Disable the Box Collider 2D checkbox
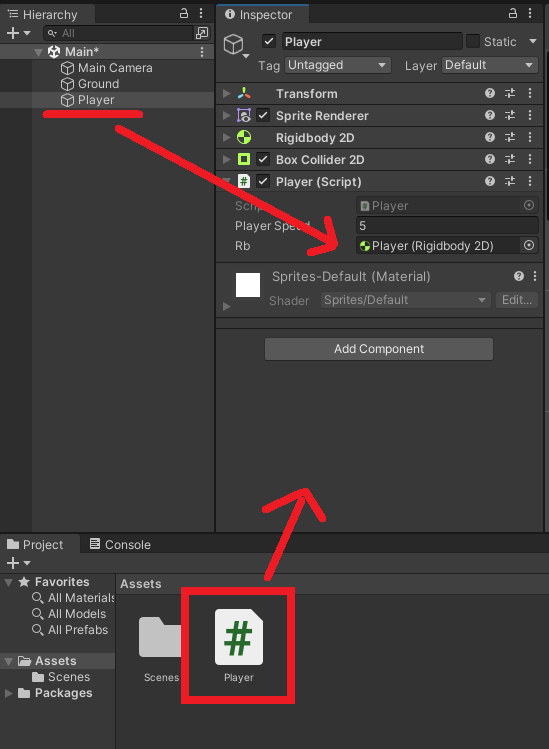 (x=263, y=159)
